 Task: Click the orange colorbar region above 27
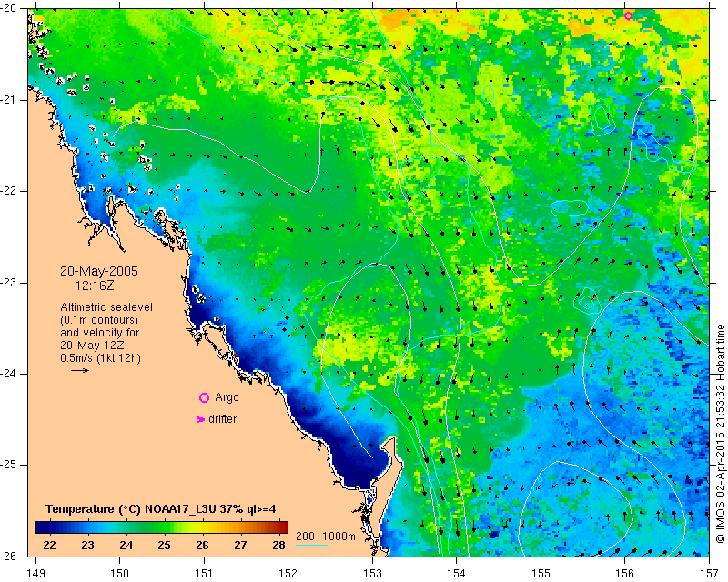(x=240, y=527)
